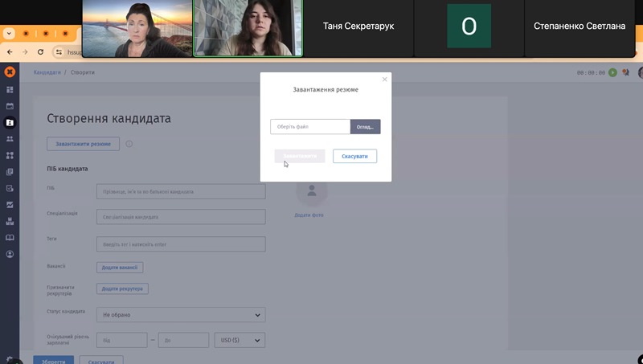This screenshot has width=643, height=364.
Task: Close the Завантаження резюме dialog with X
Action: pos(385,79)
